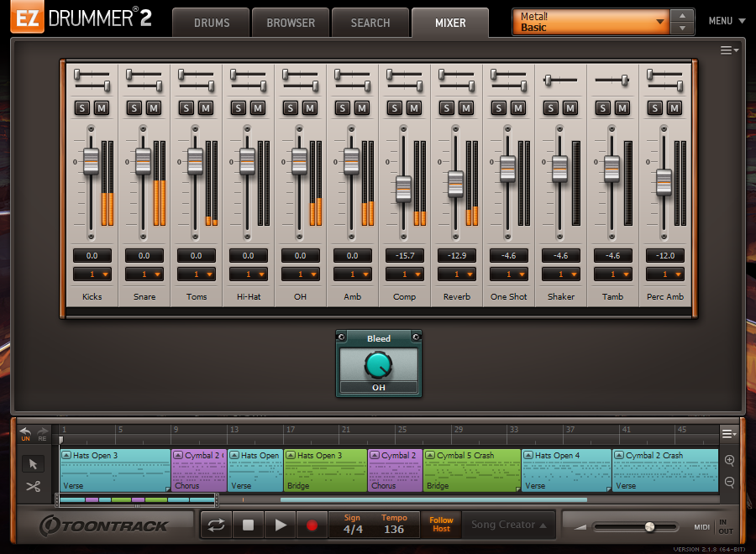Select the Bridge Hats Open 3 block
This screenshot has height=554, width=756.
[x=325, y=471]
